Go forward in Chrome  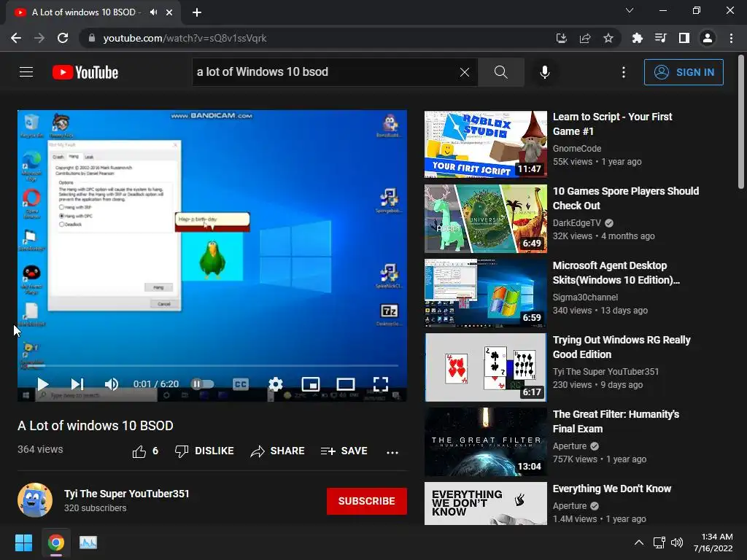pos(39,38)
